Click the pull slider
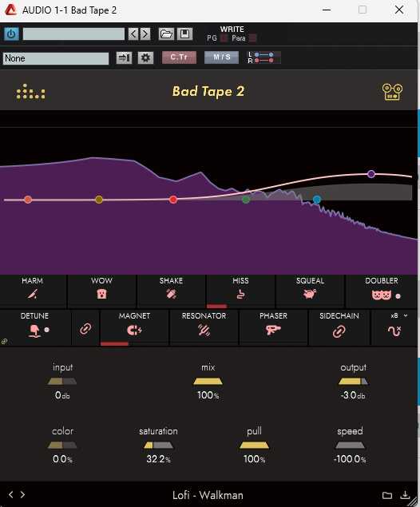Image resolution: width=420 pixels, height=507 pixels. click(x=254, y=446)
